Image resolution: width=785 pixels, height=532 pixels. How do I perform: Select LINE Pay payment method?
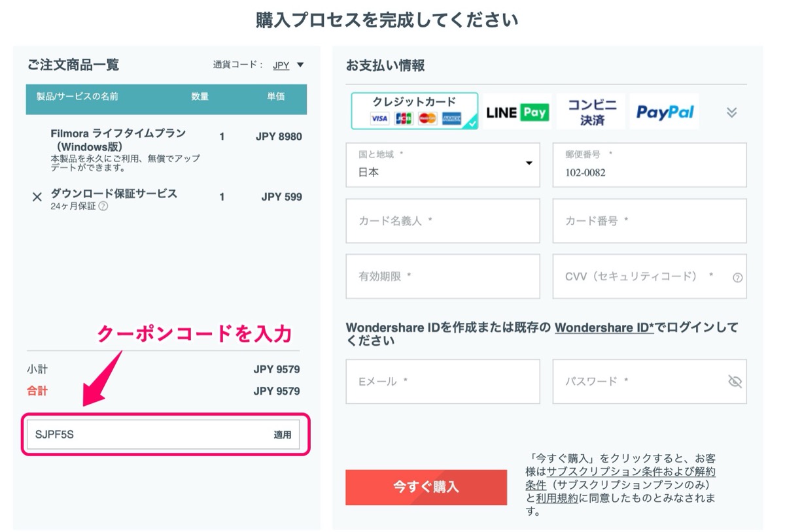coord(517,112)
